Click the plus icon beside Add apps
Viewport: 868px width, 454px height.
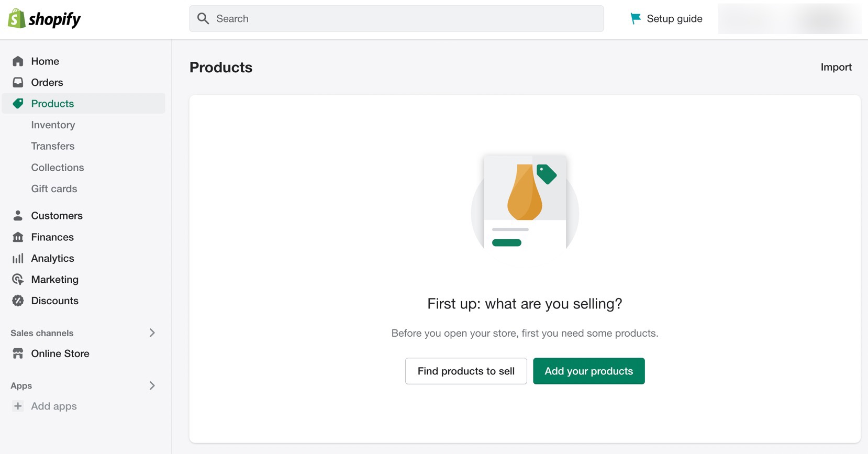click(x=18, y=406)
